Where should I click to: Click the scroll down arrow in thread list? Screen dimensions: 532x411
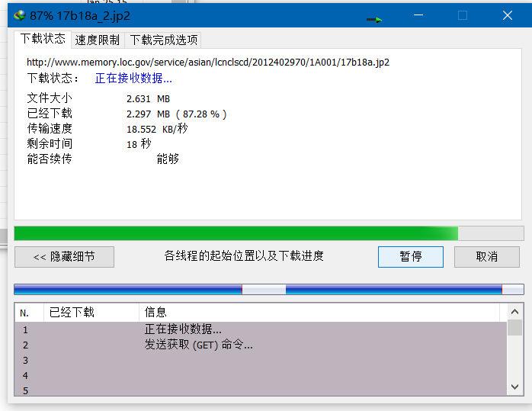[x=514, y=387]
